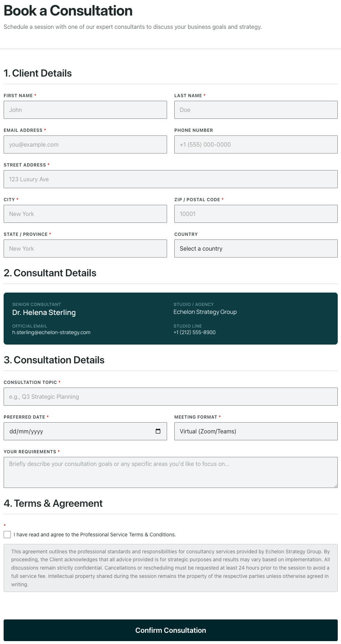Screen dimensions: 341x644
Task: Click the '3. Consultation Details' section heading
Action: 54,360
